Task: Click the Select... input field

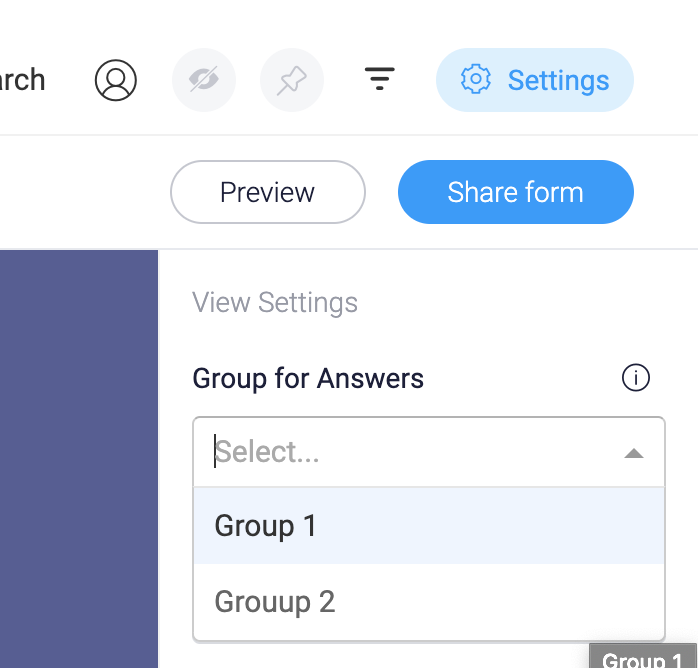Action: pyautogui.click(x=429, y=452)
